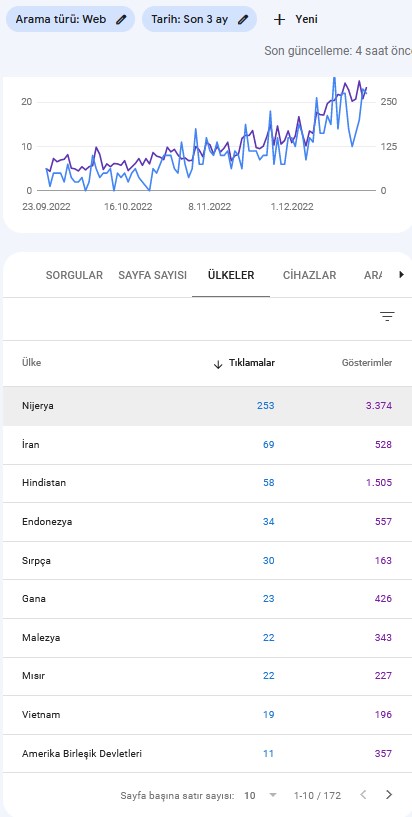
Task: Click the chart point near 1.12.2022
Action: click(x=292, y=140)
